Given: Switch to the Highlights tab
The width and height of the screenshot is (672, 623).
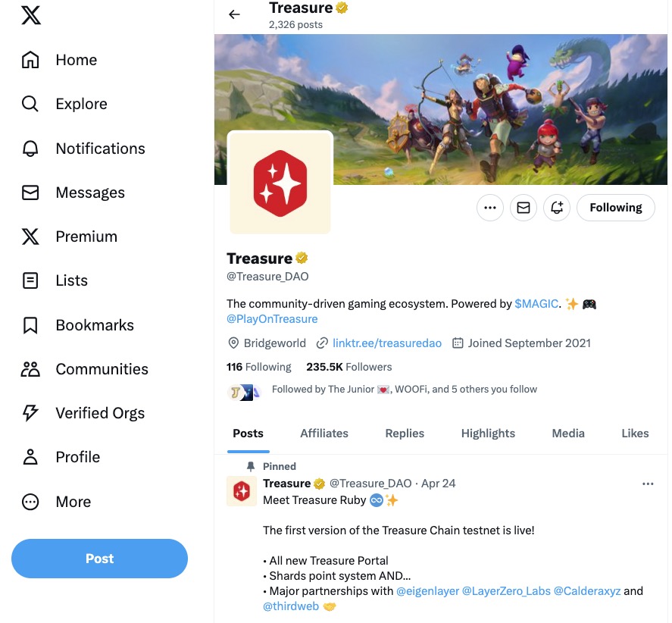Looking at the screenshot, I should (488, 434).
